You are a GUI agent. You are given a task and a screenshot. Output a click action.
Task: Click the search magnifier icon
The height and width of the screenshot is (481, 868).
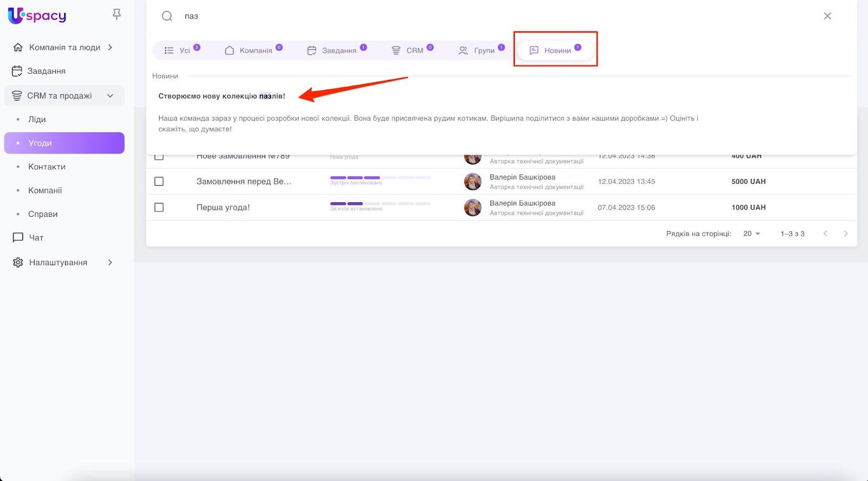click(167, 16)
